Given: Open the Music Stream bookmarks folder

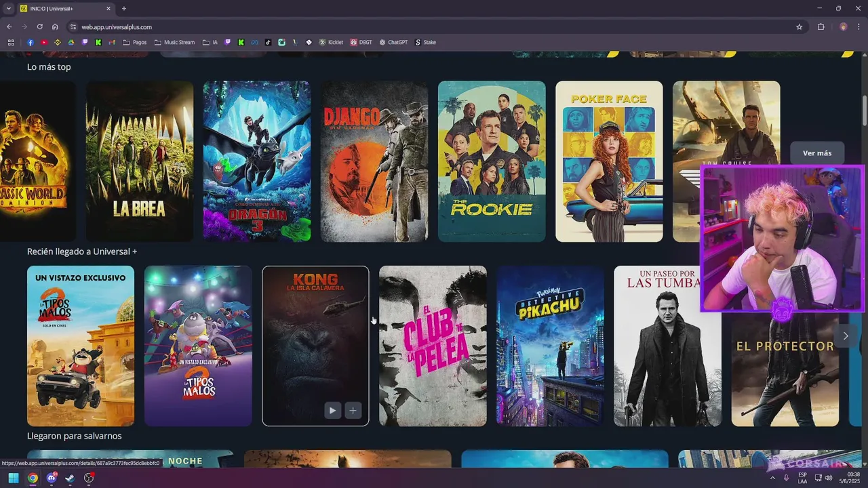Looking at the screenshot, I should click(174, 42).
